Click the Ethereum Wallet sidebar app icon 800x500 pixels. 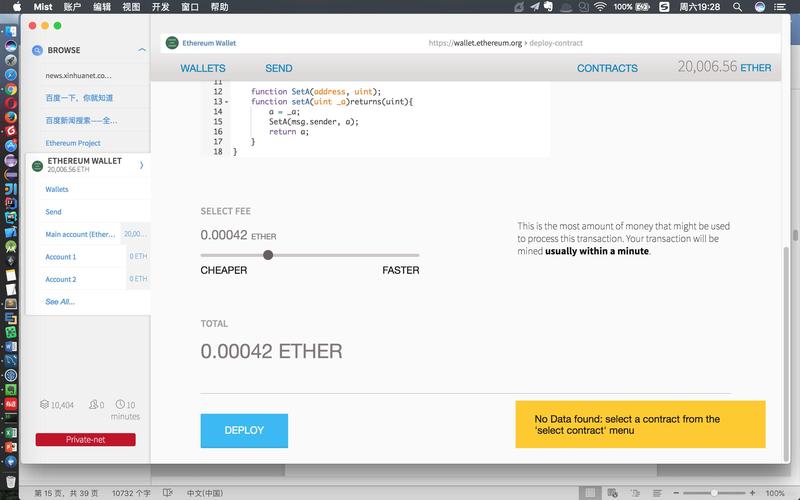(x=37, y=165)
